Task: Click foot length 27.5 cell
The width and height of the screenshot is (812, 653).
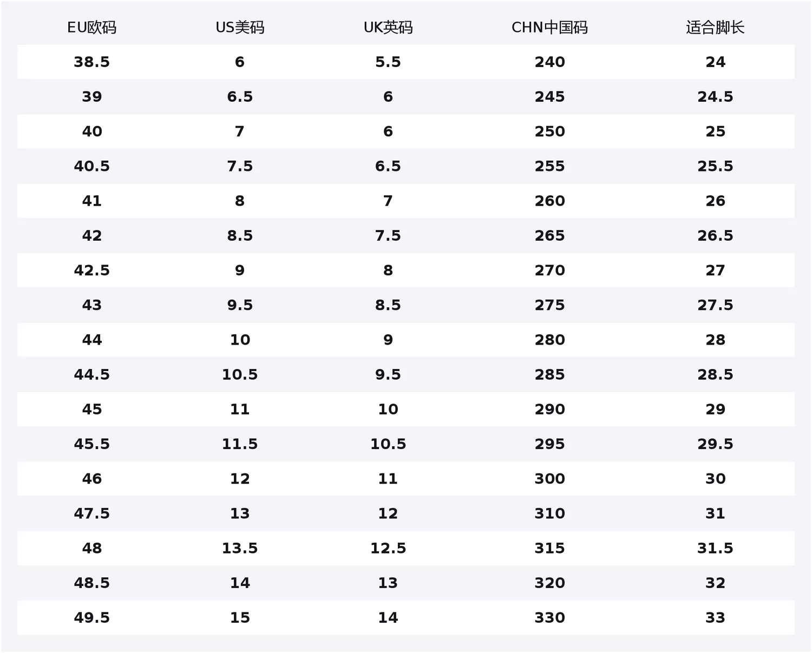Action: (x=715, y=305)
